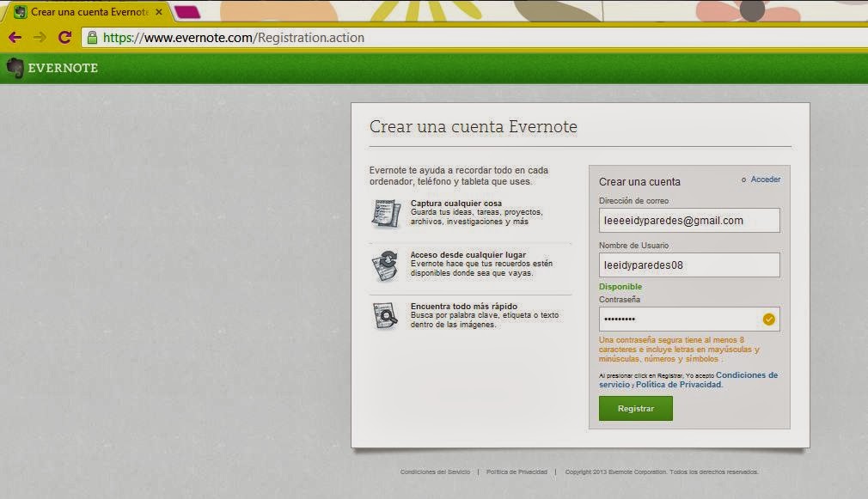Image resolution: width=868 pixels, height=499 pixels.
Task: Close the 'Crear una cuenta Evernote' tab
Action: 159,12
